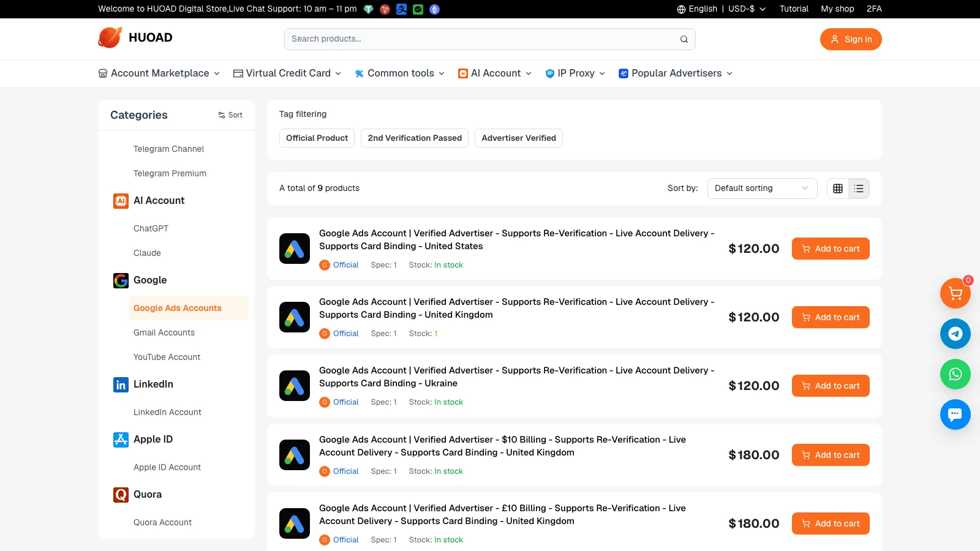This screenshot has width=980, height=551.
Task: Open the United States Google Ads product title
Action: coord(516,240)
